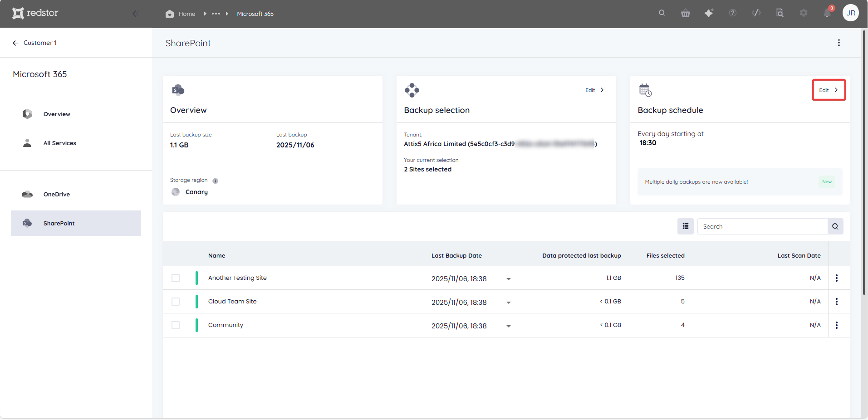Click the 18:30 schedule time
Screen dimensions: 868x420
point(648,143)
